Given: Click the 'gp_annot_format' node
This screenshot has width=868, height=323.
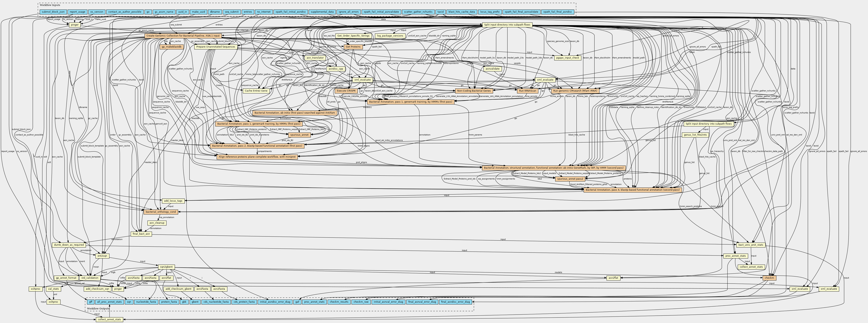Looking at the screenshot, I should (66, 278).
